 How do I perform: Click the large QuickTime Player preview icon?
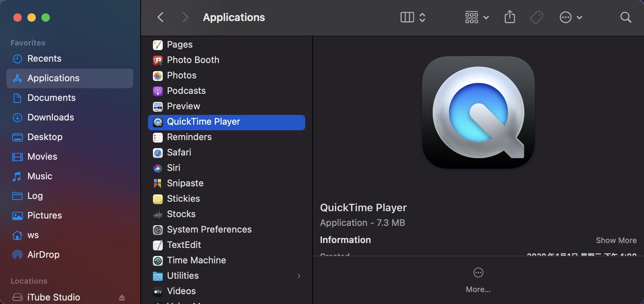pyautogui.click(x=478, y=112)
